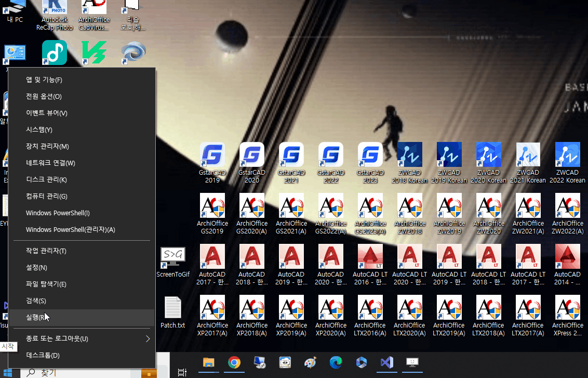The image size is (588, 378).
Task: Select ArchiOffice ZW2018 shortcut
Action: click(x=409, y=213)
